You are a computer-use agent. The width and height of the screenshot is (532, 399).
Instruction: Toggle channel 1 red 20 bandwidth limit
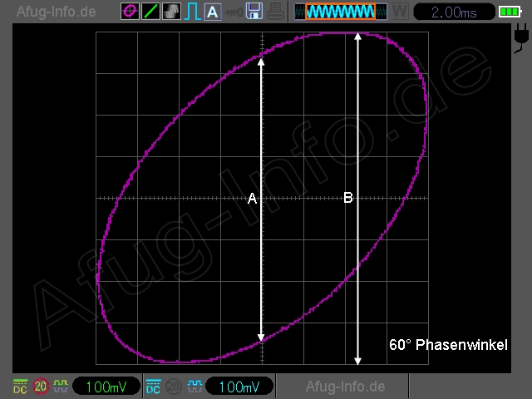tap(41, 386)
